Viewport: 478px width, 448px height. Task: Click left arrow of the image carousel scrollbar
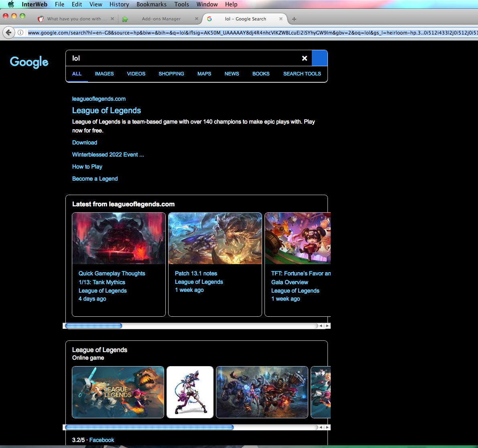[321, 427]
